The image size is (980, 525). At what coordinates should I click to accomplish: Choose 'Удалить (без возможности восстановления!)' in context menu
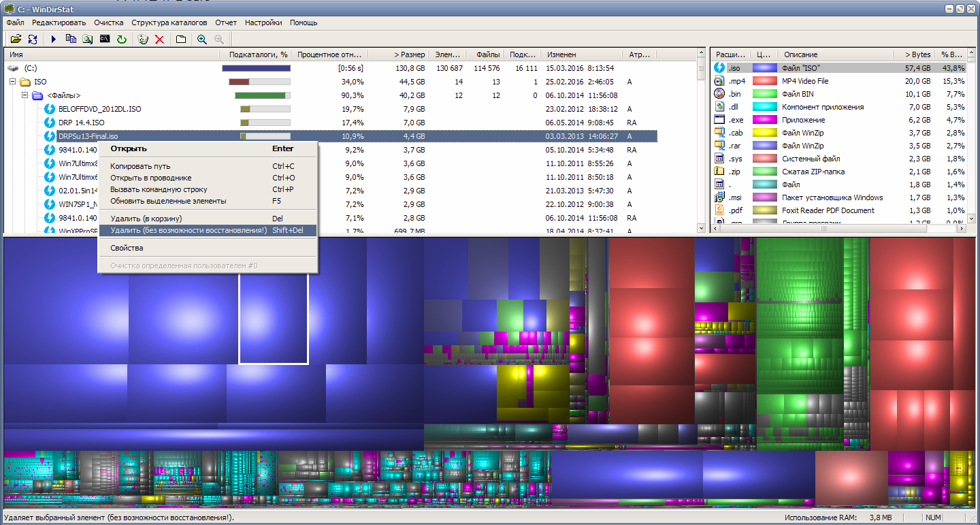[x=189, y=230]
